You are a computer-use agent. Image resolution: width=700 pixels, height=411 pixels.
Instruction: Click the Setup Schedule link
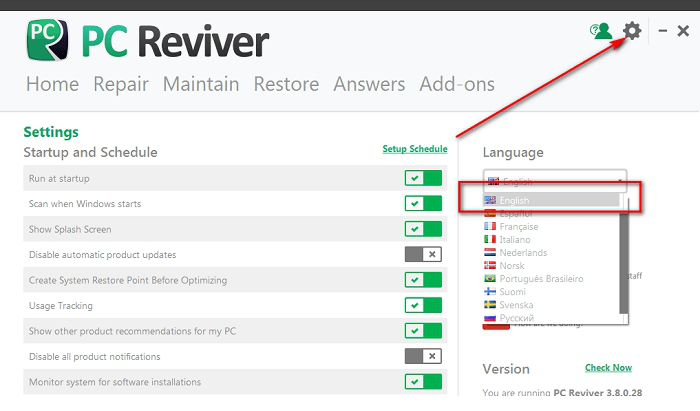[x=415, y=149]
